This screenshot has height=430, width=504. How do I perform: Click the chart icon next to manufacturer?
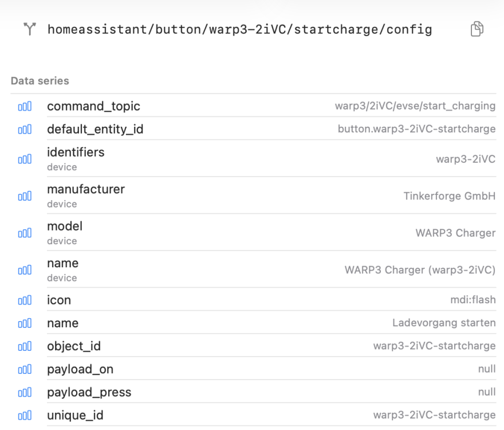[x=25, y=196]
